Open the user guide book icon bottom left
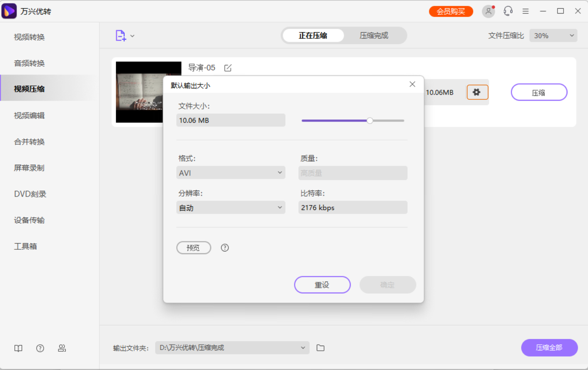Image resolution: width=588 pixels, height=370 pixels. 18,348
